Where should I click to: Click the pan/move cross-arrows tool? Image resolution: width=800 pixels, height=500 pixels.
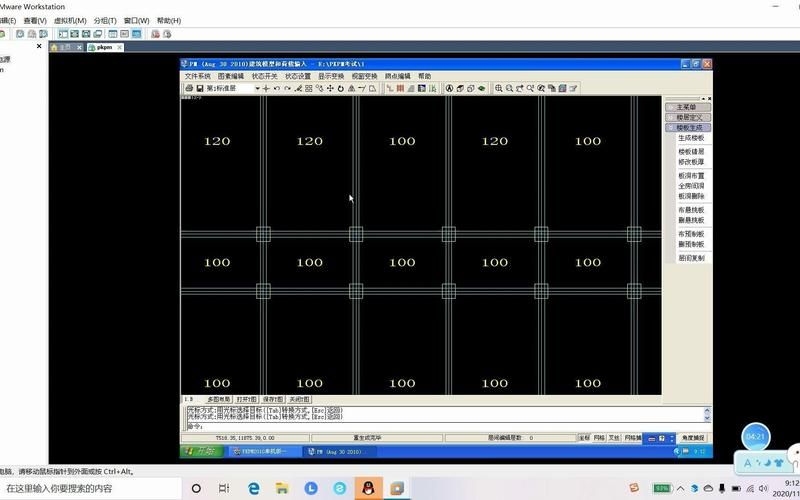[330, 88]
